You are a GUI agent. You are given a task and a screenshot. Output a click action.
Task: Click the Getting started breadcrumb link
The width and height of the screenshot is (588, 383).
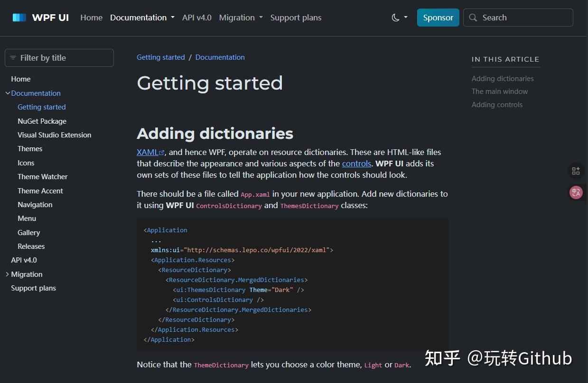coord(161,57)
